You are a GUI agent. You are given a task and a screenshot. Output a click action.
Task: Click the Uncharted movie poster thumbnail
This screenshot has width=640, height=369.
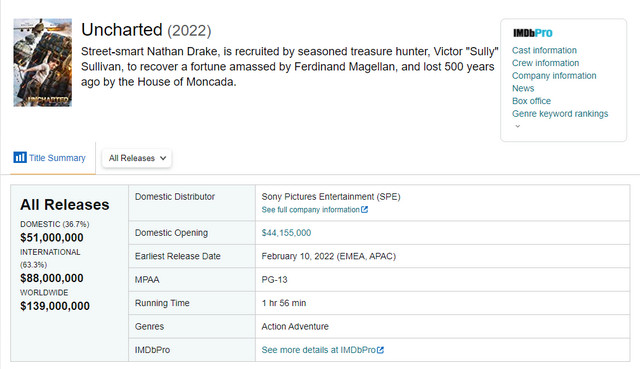click(x=42, y=62)
